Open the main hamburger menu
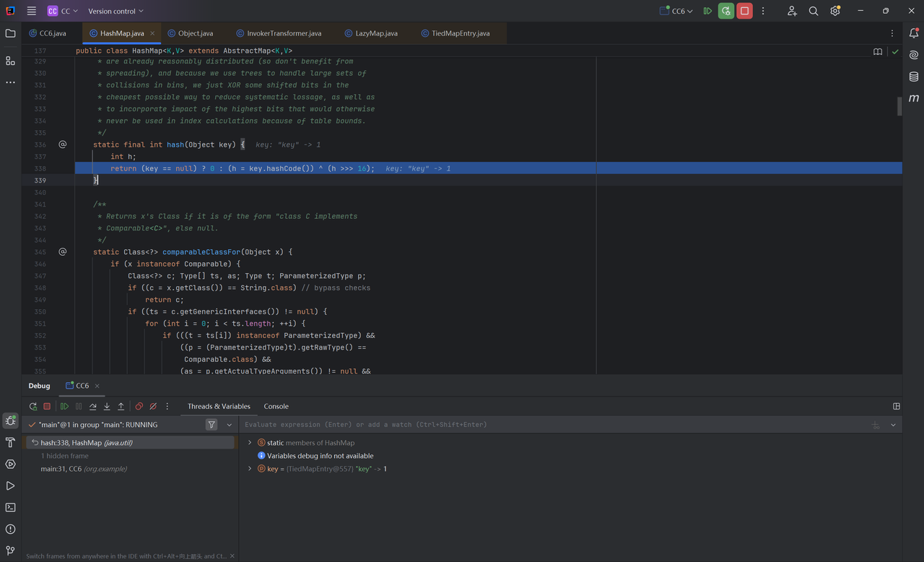Image resolution: width=924 pixels, height=562 pixels. [x=31, y=11]
